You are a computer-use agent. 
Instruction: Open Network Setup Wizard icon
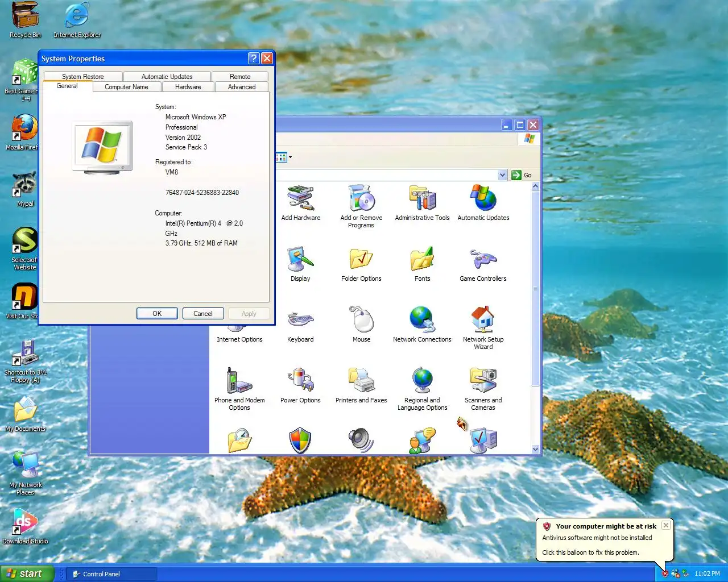[x=483, y=328]
